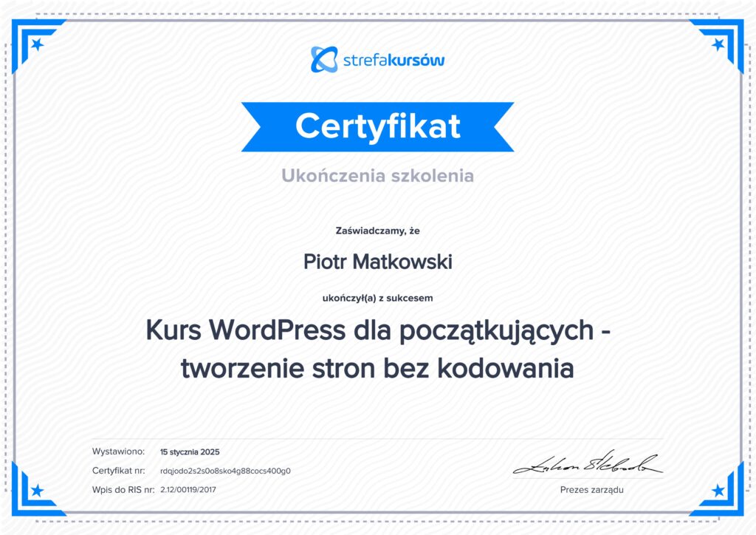Click the star in the top-left corner
Image resolution: width=756 pixels, height=535 pixels.
click(37, 45)
